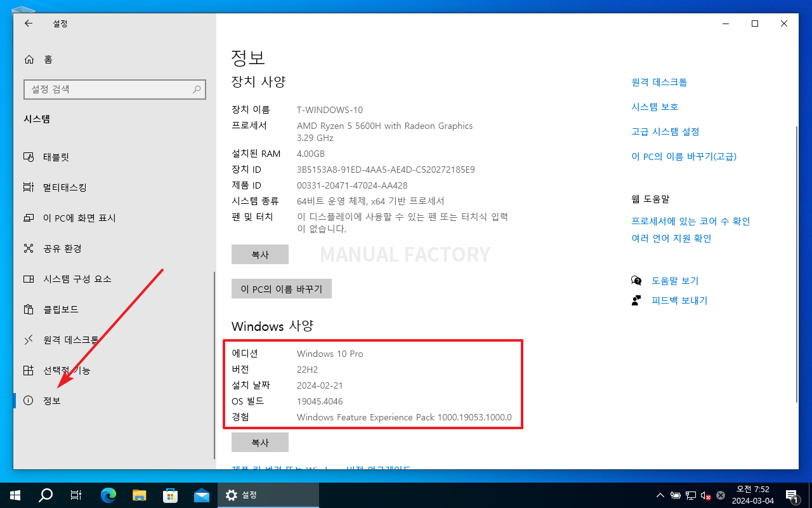Click the 설정 taskbar window button
Viewport: 812px width, 508px height.
click(268, 495)
